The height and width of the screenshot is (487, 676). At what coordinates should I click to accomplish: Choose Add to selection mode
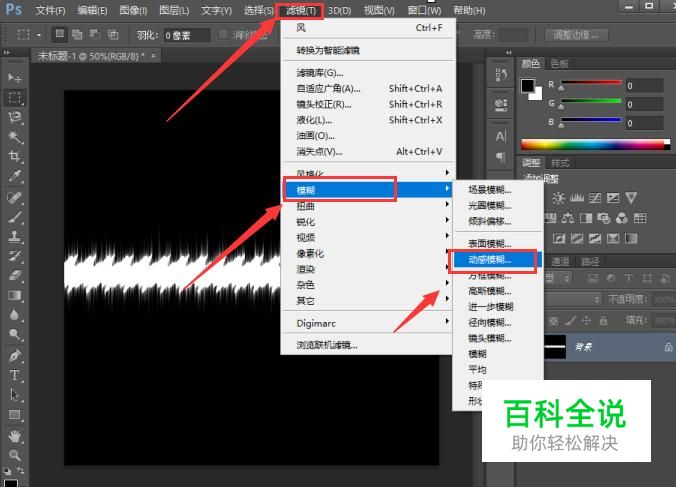point(77,34)
